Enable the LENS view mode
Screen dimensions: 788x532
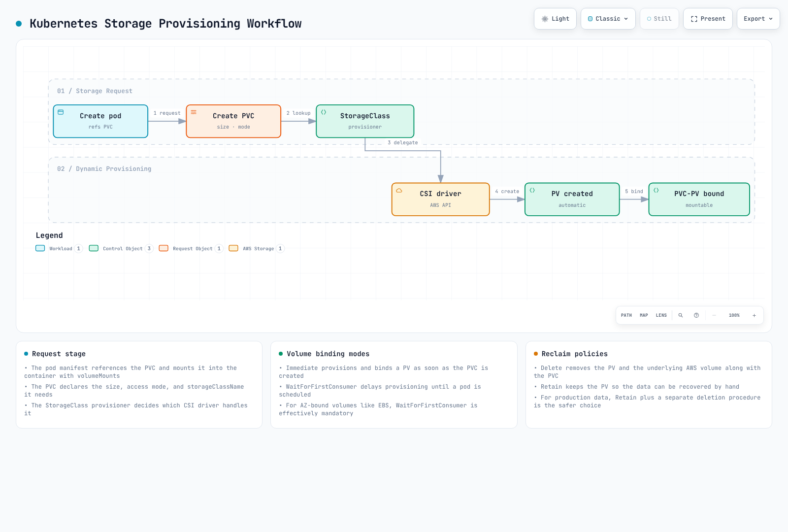(661, 315)
